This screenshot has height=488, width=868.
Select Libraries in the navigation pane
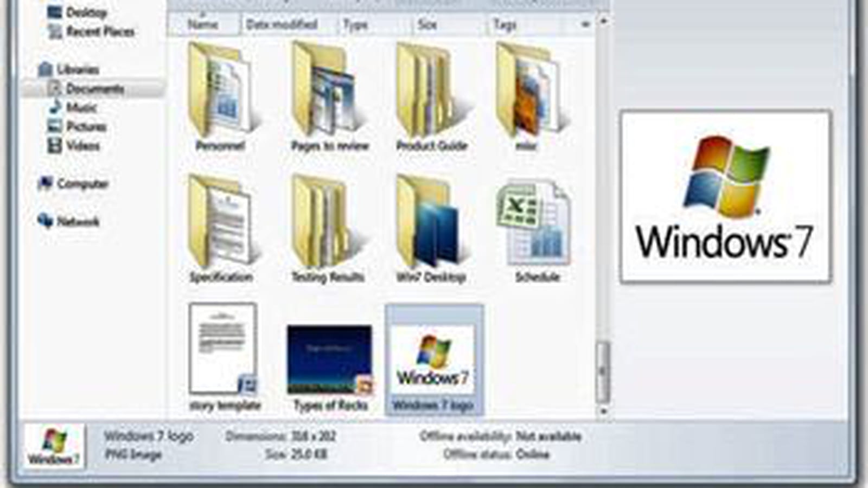(68, 69)
